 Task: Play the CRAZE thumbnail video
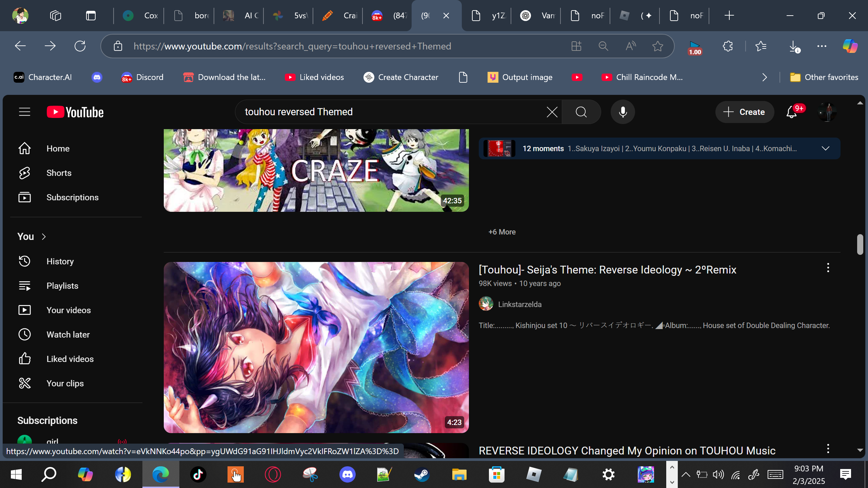coord(316,170)
